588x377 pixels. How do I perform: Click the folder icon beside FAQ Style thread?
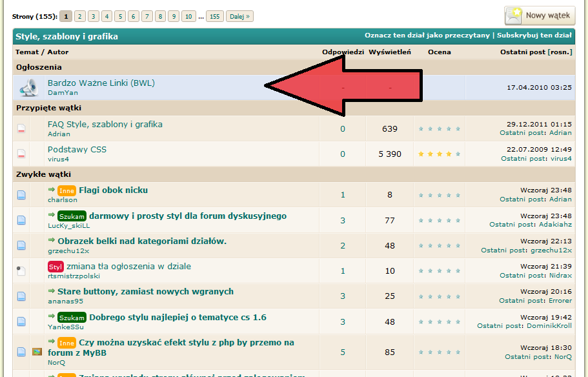[x=21, y=128]
